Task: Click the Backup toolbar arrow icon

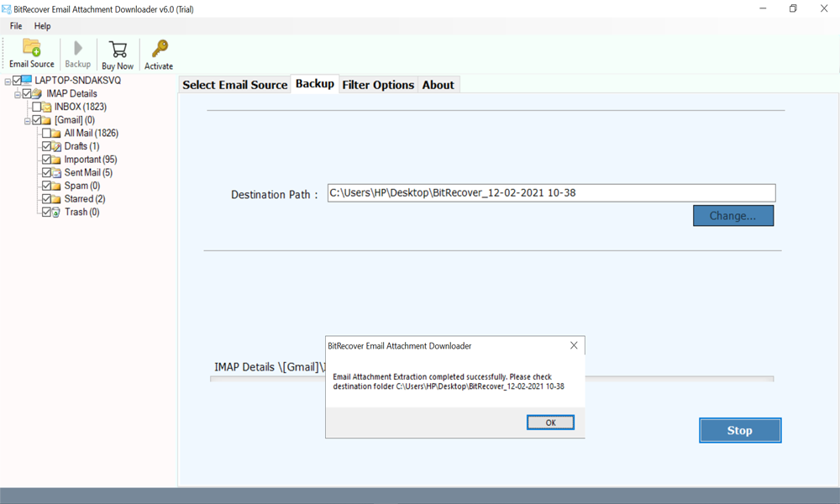Action: tap(77, 48)
